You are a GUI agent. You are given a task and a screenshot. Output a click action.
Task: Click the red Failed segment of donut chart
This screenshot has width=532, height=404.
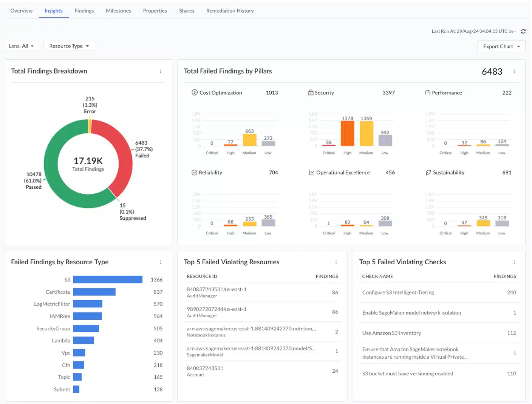point(122,151)
